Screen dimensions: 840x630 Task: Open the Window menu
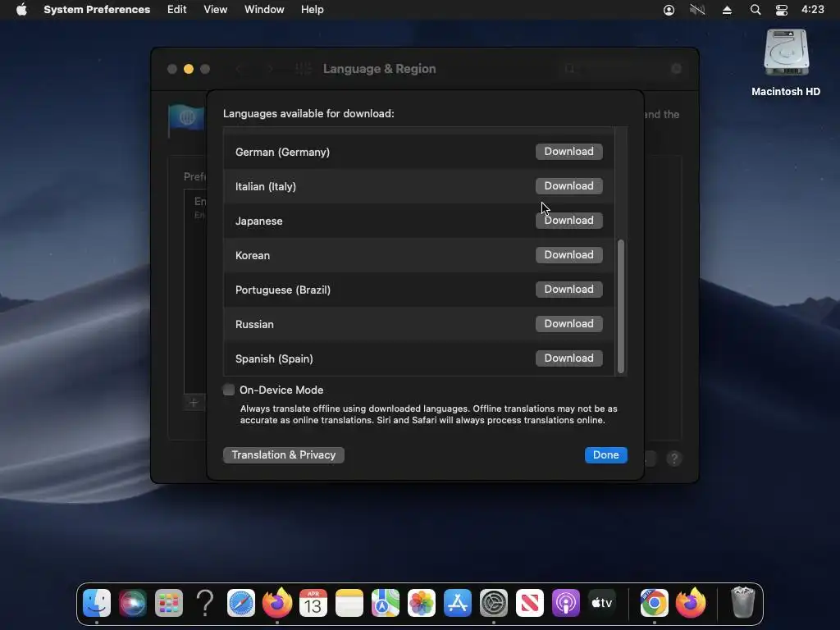click(264, 10)
